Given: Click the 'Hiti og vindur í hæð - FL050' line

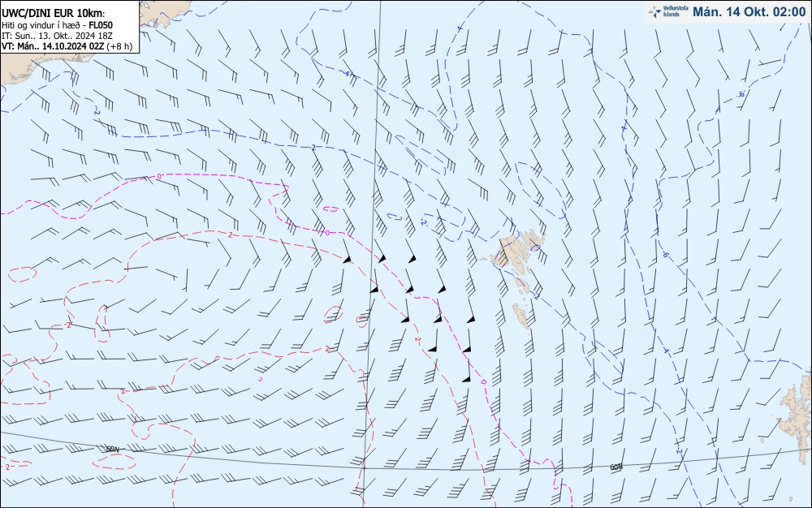Looking at the screenshot, I should tap(57, 25).
